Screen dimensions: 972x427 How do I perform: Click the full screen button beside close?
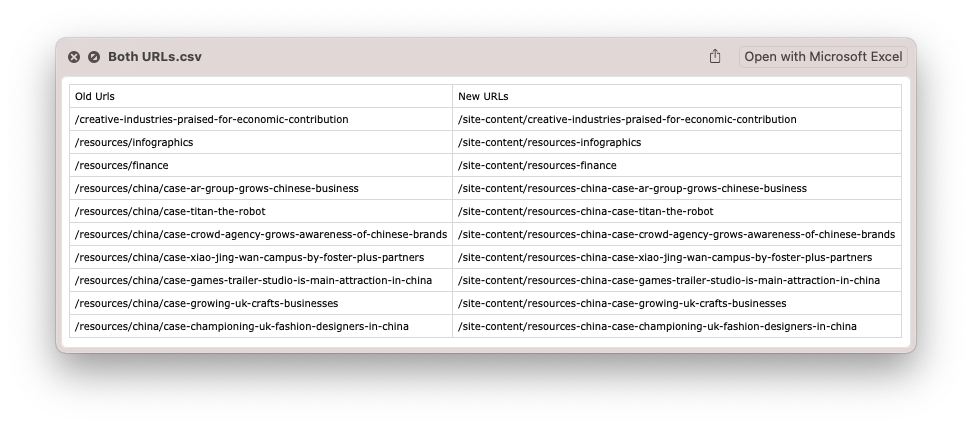pyautogui.click(x=94, y=57)
